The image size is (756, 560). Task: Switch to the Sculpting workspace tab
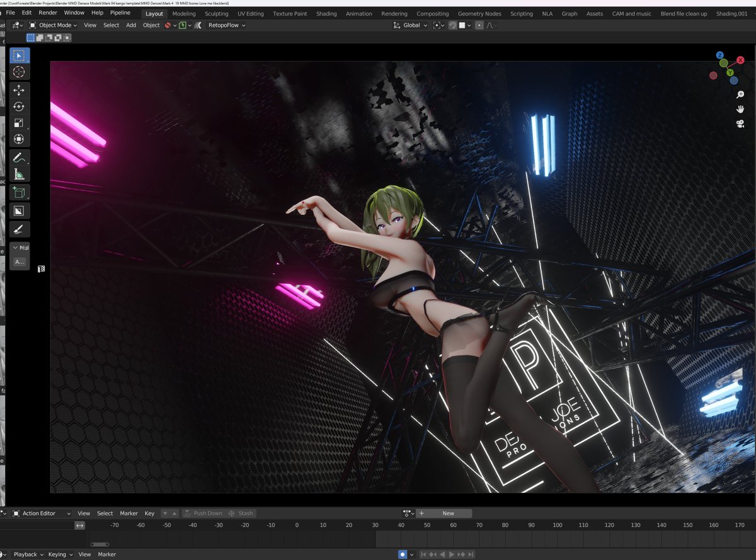pyautogui.click(x=217, y=13)
